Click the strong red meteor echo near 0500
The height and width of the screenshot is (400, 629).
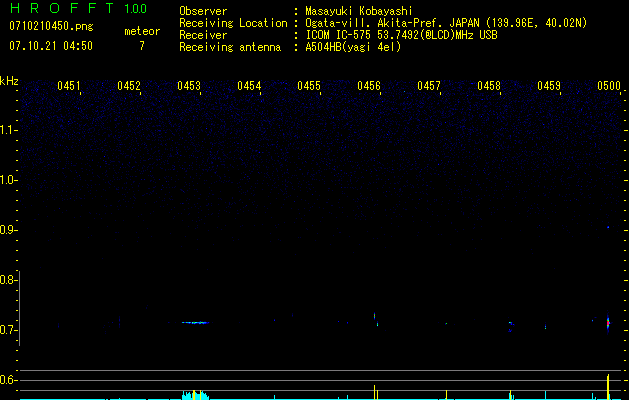(x=608, y=323)
